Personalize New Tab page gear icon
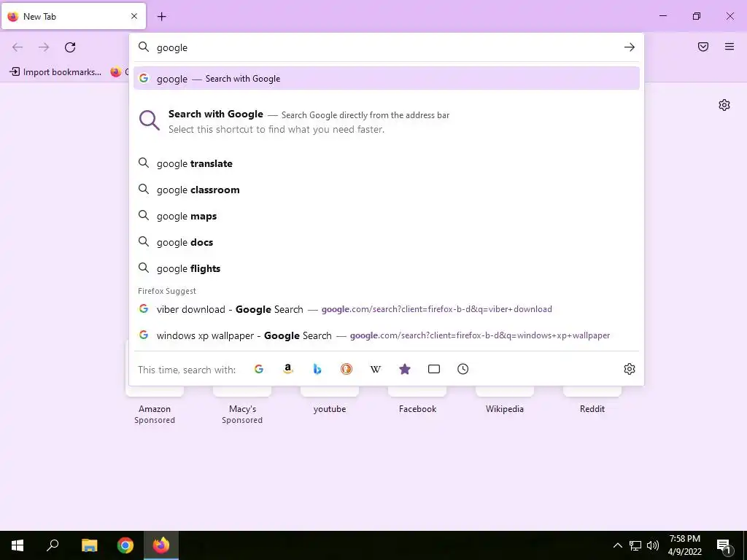 pos(724,105)
